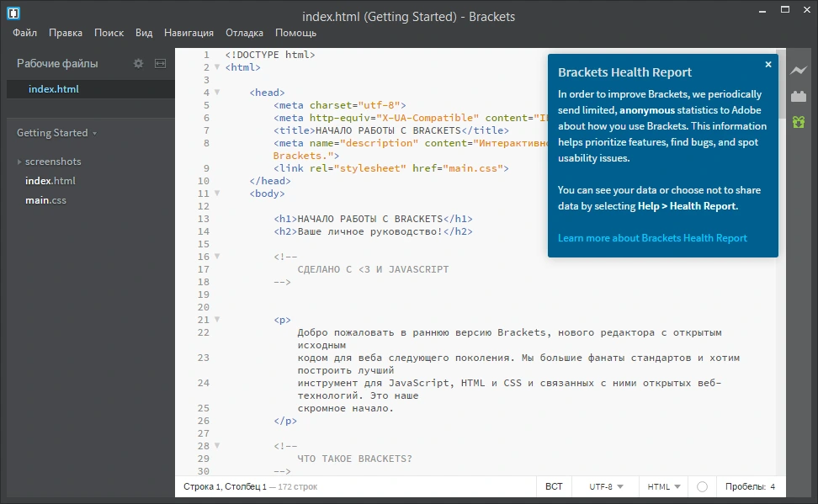Screen dimensions: 818x504
Task: Collapse the html tag fold arrow on line 2
Action: [217, 66]
